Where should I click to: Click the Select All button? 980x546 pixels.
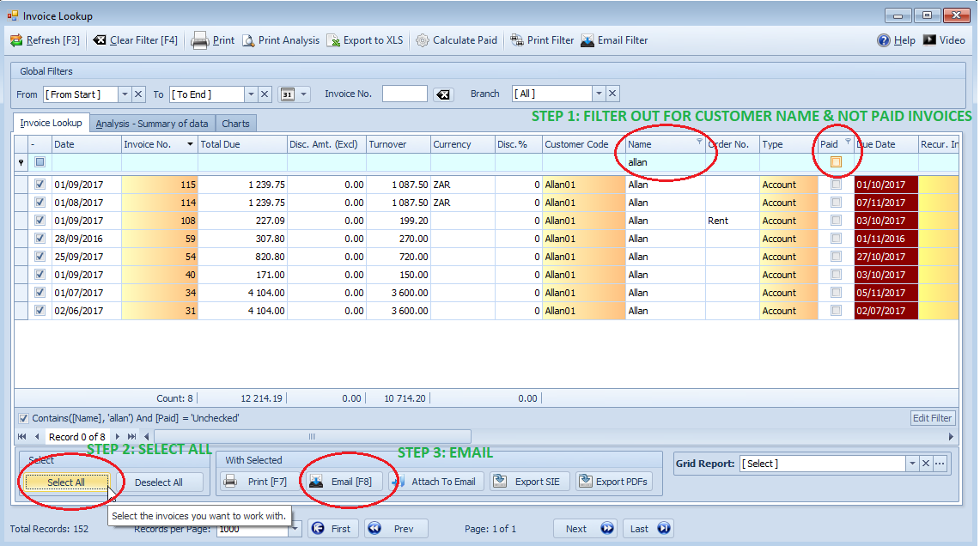66,482
